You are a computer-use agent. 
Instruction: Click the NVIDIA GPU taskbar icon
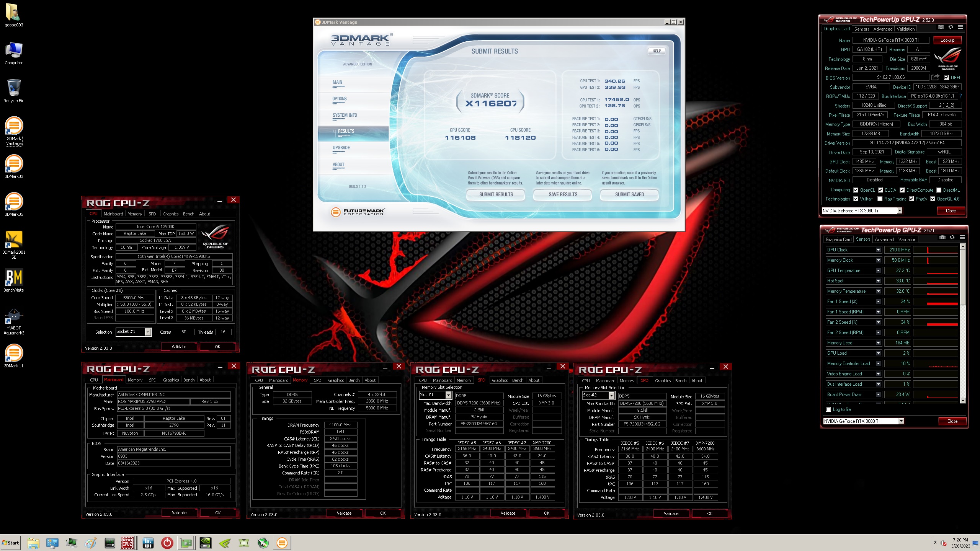click(x=206, y=543)
